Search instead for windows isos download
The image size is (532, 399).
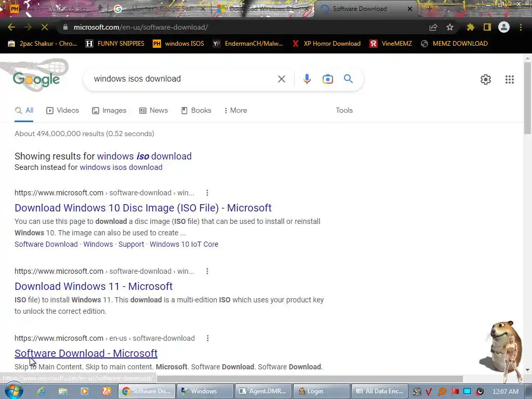(121, 167)
